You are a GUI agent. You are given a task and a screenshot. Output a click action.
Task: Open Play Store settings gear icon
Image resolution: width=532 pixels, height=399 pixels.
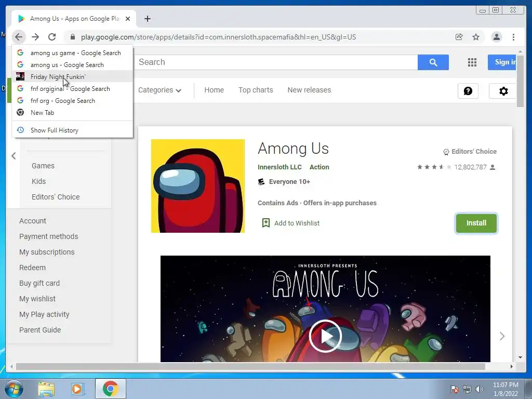pyautogui.click(x=503, y=90)
